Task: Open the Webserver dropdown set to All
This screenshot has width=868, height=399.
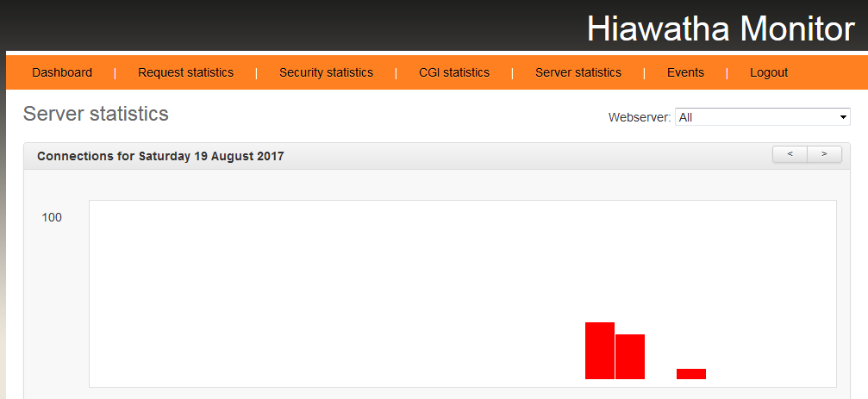Action: 762,116
